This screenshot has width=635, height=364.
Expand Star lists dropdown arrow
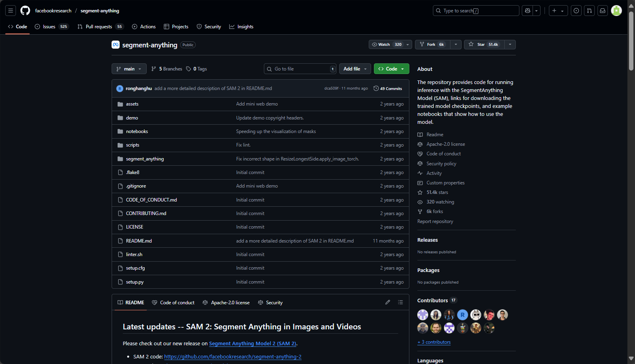(x=510, y=45)
